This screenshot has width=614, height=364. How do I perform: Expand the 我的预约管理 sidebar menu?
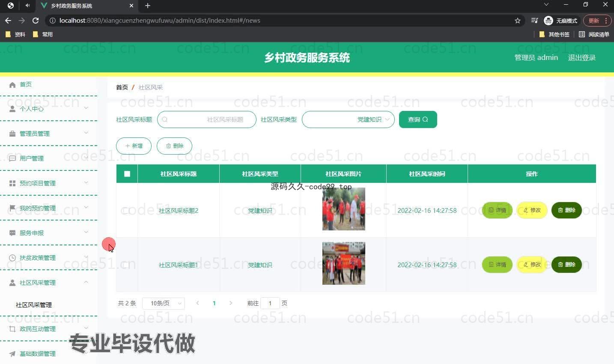click(48, 208)
